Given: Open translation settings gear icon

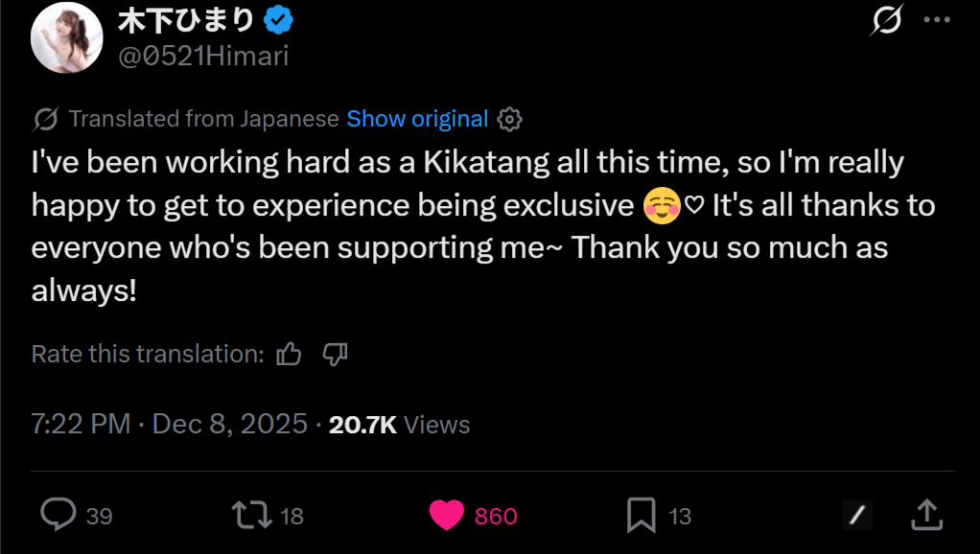Looking at the screenshot, I should click(x=510, y=120).
